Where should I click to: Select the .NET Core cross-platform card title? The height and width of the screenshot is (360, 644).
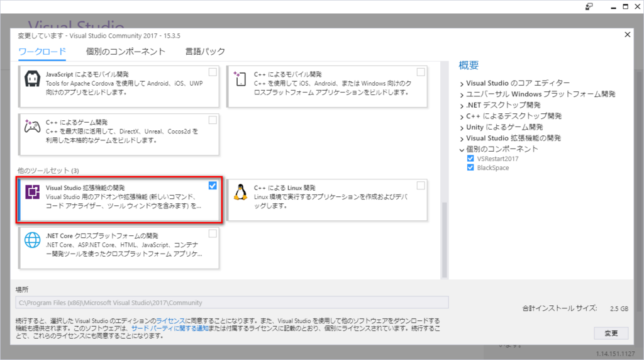[102, 236]
